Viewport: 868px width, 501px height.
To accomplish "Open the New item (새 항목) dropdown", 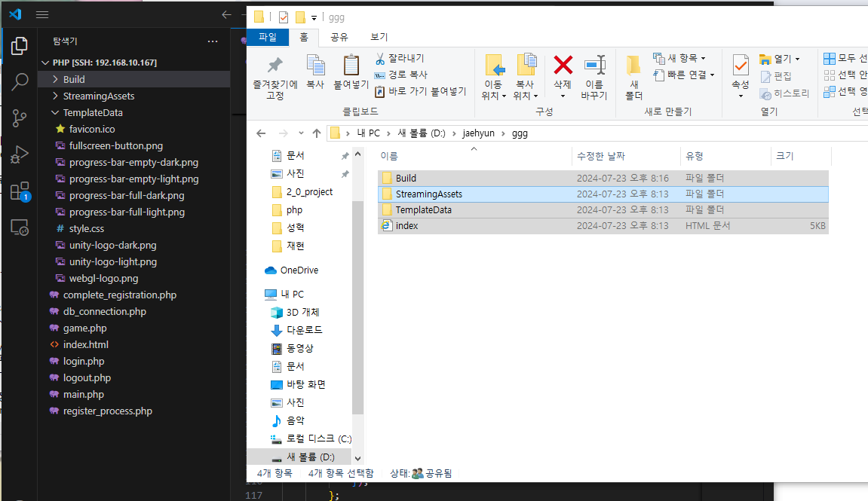I will click(679, 58).
